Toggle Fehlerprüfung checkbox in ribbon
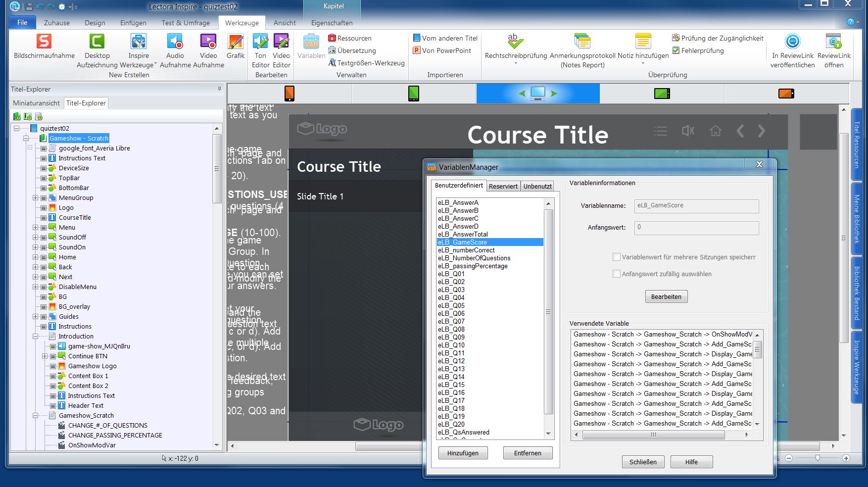Image resolution: width=868 pixels, height=487 pixels. [676, 50]
